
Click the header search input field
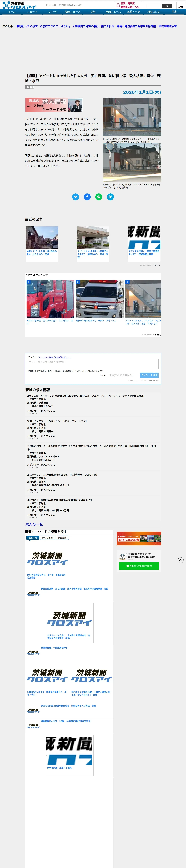[153, 6]
